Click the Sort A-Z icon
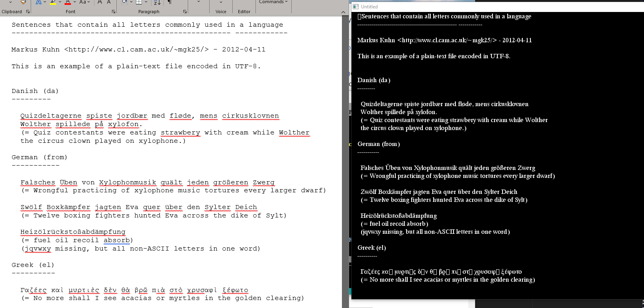 157,2
